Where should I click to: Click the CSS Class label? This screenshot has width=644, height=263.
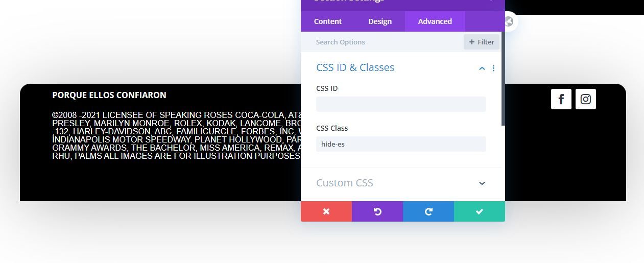click(332, 128)
